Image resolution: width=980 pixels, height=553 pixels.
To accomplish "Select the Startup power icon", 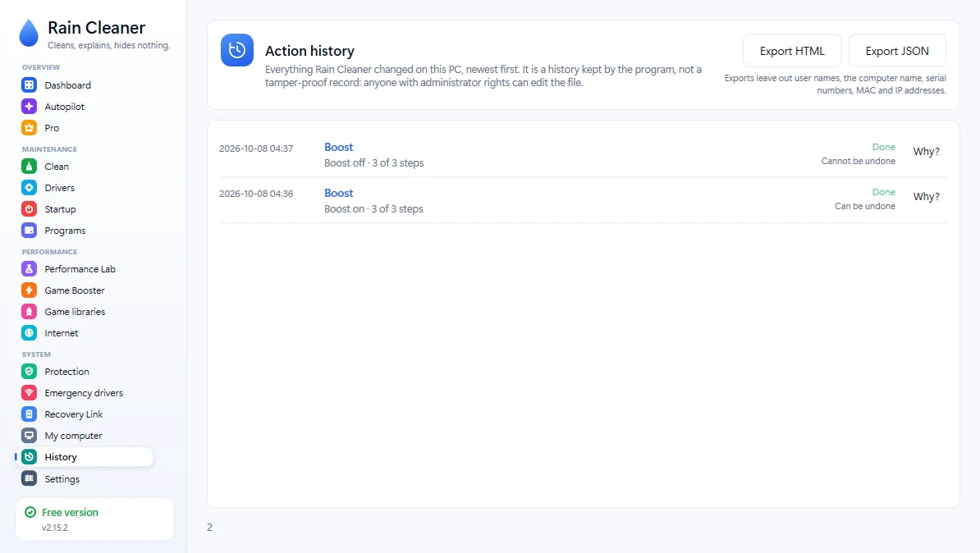I will point(29,208).
